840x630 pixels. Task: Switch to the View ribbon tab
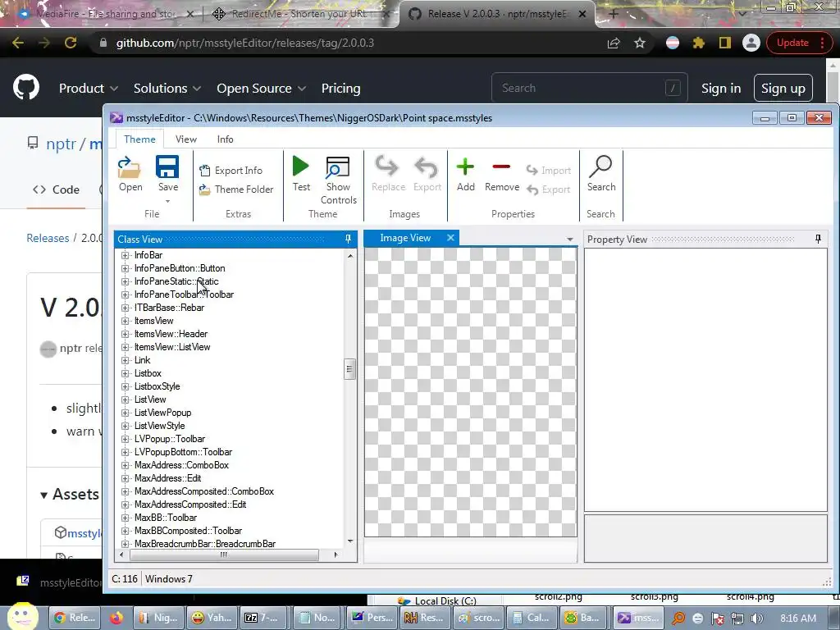coord(186,139)
